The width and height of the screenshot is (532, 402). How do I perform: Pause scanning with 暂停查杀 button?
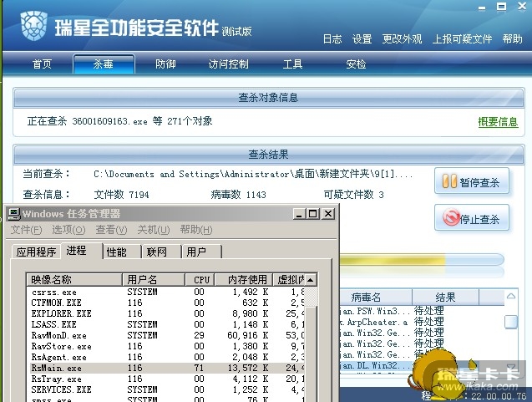click(472, 181)
